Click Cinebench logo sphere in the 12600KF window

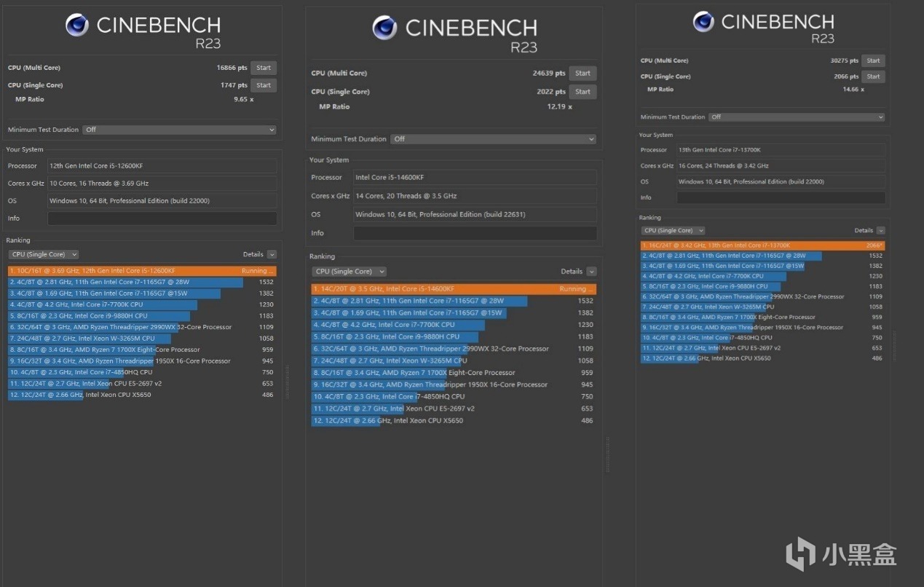point(76,25)
